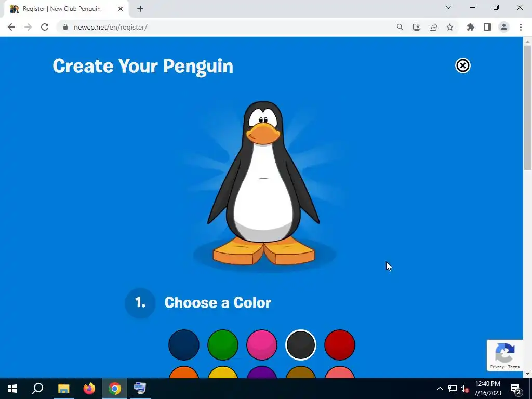Viewport: 532px width, 399px height.
Task: Open Windows taskbar search
Action: (37, 389)
